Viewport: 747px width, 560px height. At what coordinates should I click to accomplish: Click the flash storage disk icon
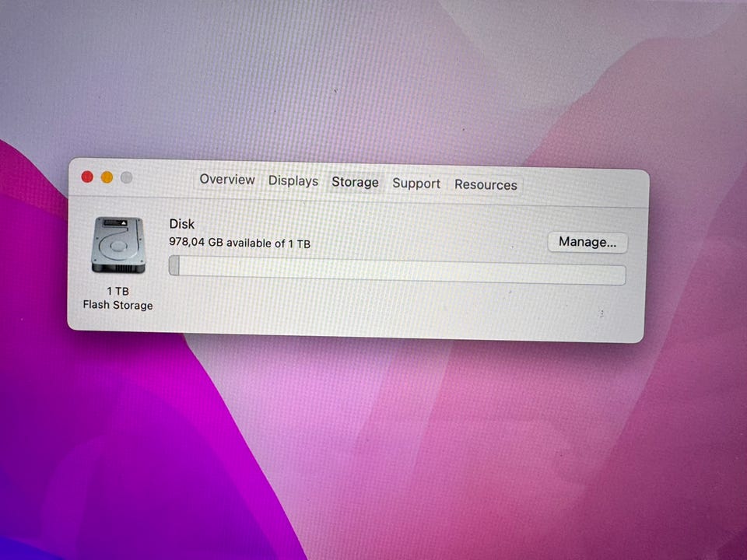coord(117,245)
